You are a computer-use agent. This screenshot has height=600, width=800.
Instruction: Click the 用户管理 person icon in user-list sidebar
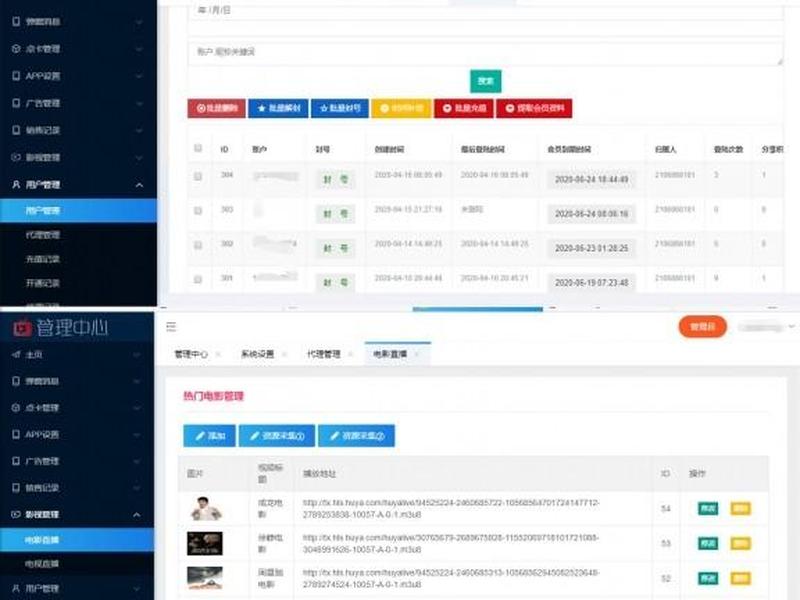tap(16, 185)
